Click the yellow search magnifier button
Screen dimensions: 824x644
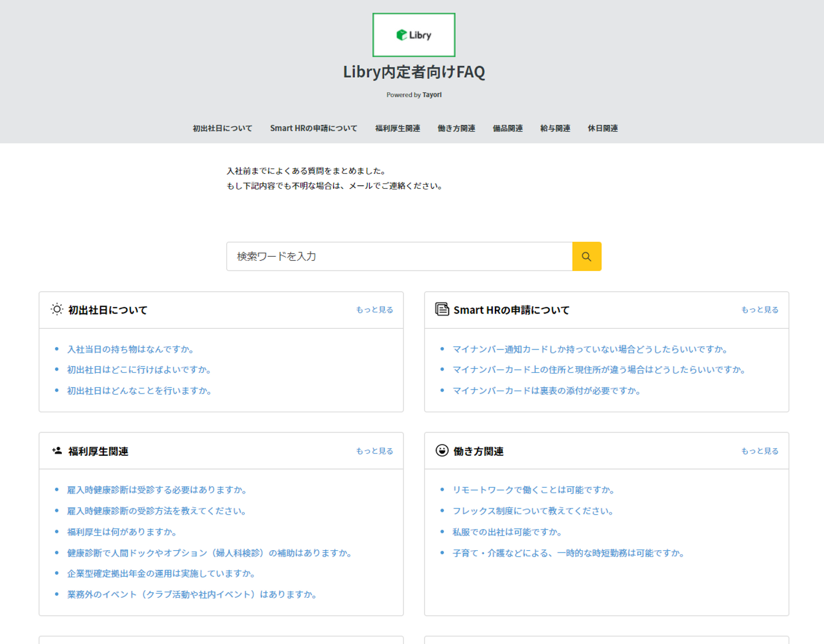pos(587,256)
